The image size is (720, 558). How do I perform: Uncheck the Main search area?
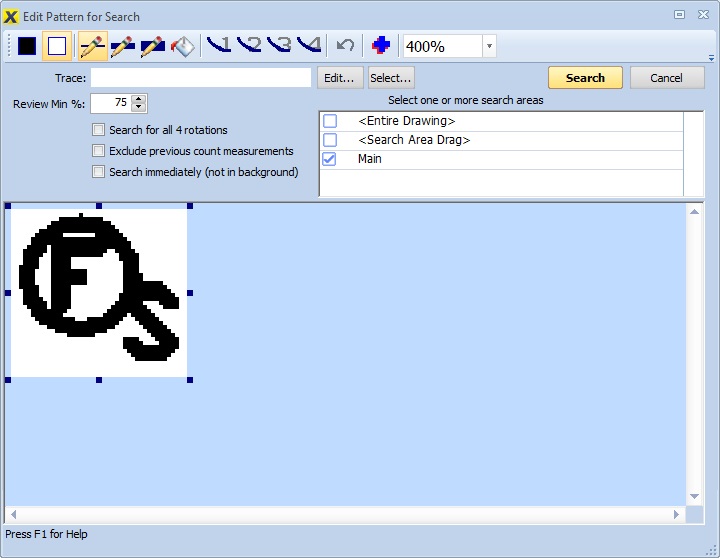[330, 159]
